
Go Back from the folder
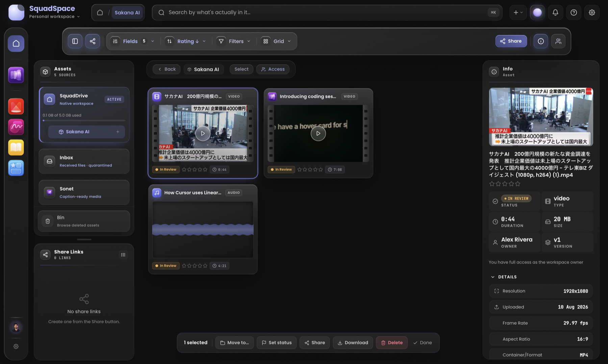coord(167,69)
